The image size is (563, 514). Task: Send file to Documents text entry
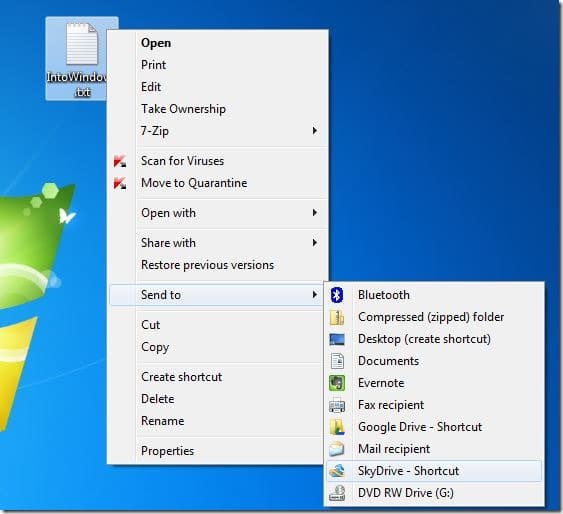pos(388,361)
